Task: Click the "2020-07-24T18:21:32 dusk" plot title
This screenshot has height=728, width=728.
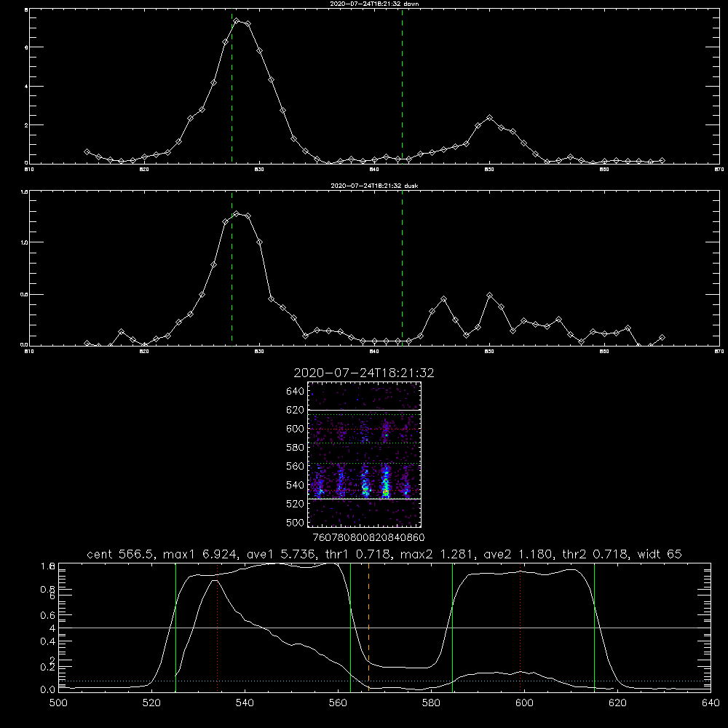Action: [374, 186]
